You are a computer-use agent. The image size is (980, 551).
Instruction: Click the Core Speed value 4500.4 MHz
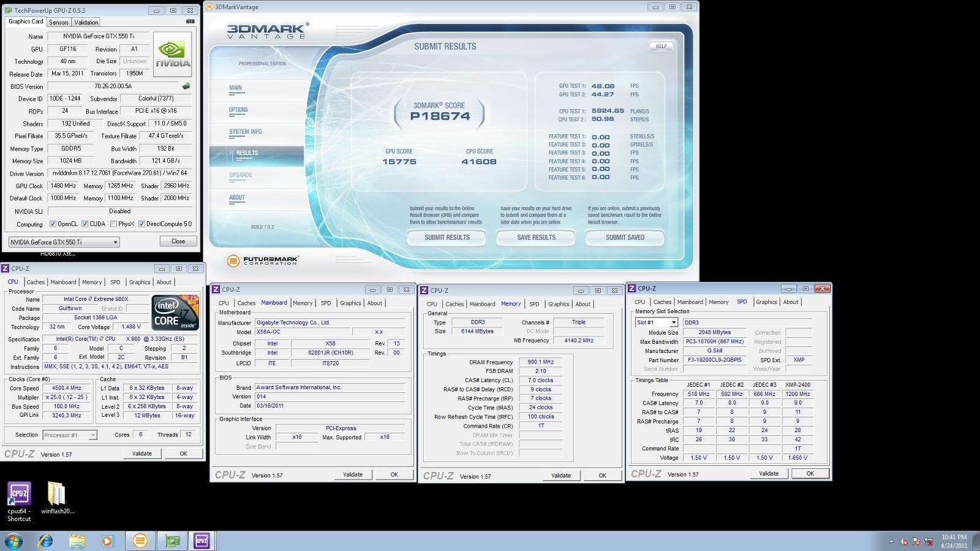pos(67,388)
